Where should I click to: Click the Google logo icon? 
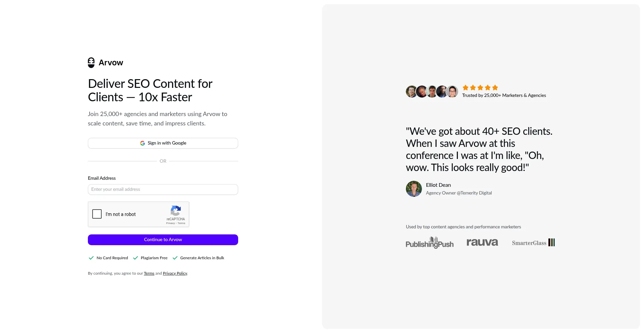[143, 143]
